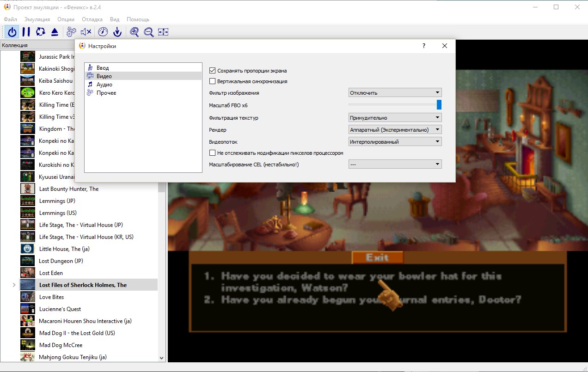Check Не отслеживать модификации пикселов checkbox
Viewport: 588px width, 372px height.
pyautogui.click(x=213, y=153)
